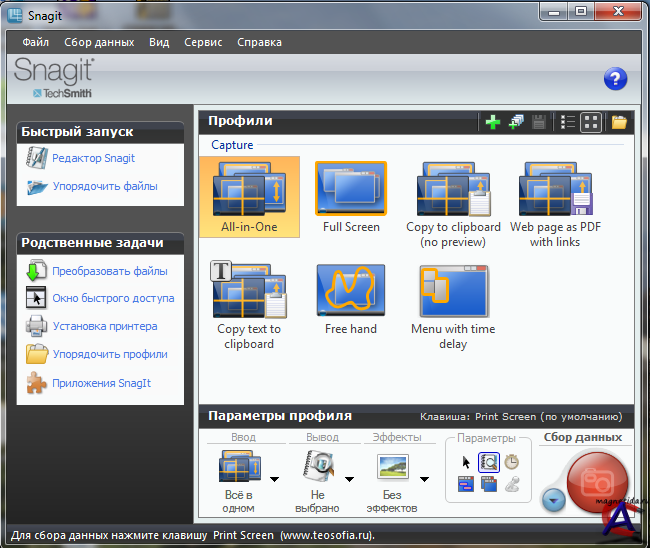
Task: Expand the Ввод input dropdown arrow
Action: point(274,479)
